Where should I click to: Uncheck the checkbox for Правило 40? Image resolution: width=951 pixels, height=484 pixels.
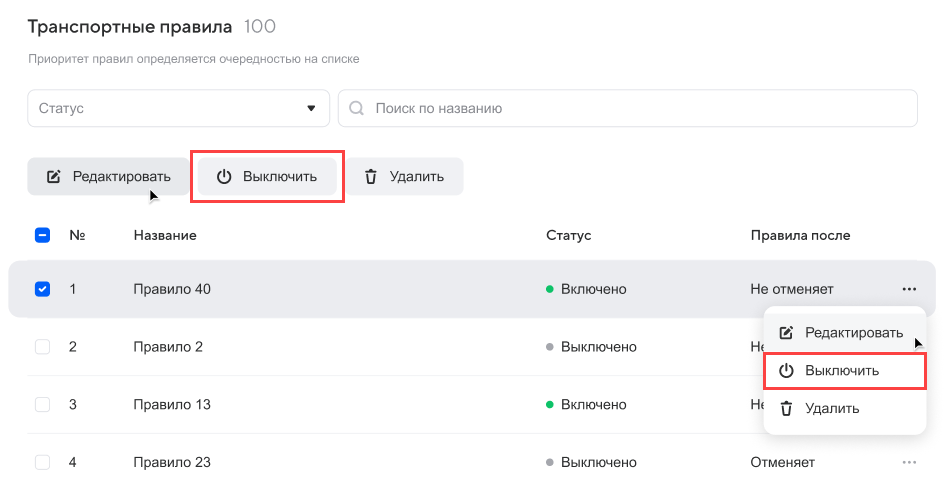pos(42,289)
